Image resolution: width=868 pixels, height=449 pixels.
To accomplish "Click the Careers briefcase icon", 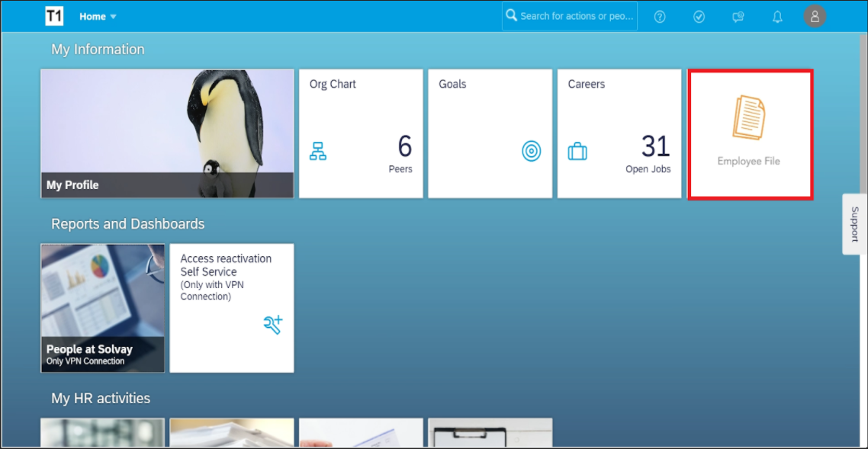I will [x=577, y=152].
